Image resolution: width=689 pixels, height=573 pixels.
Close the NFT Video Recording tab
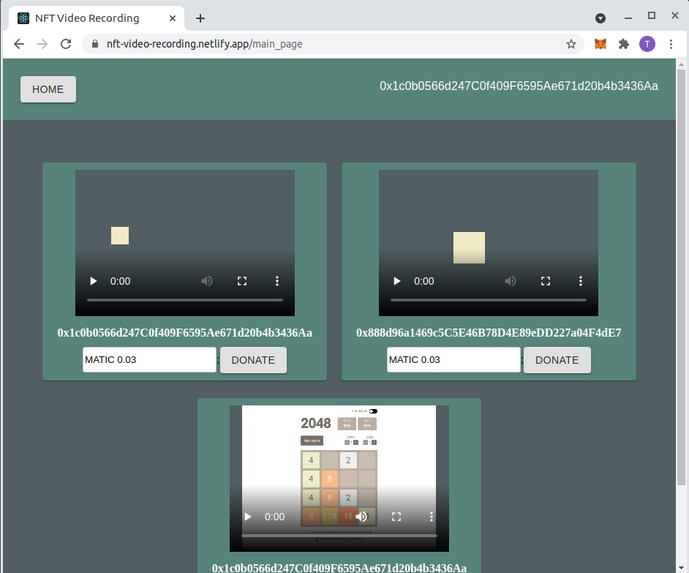pyautogui.click(x=173, y=18)
